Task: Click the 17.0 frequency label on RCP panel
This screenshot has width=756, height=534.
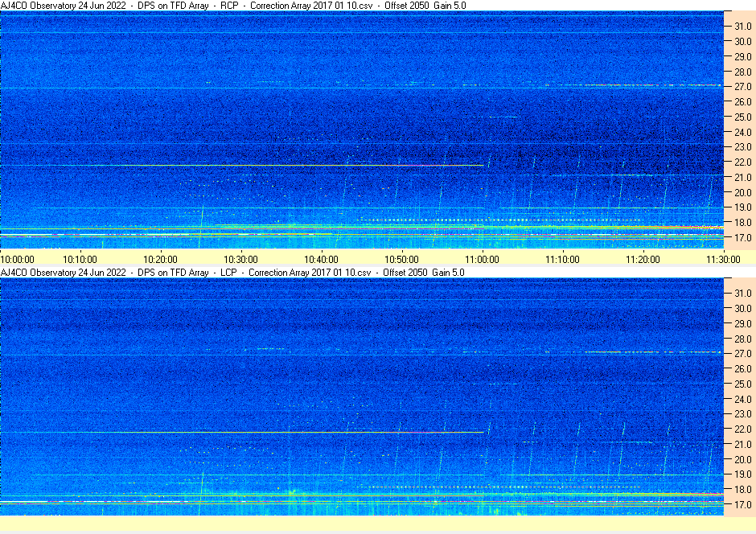Action: 742,237
